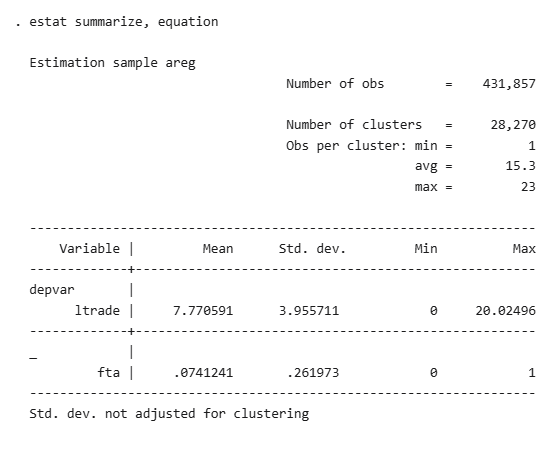
Task: Click the Std. dev. not adjusted note
Action: pos(169,414)
